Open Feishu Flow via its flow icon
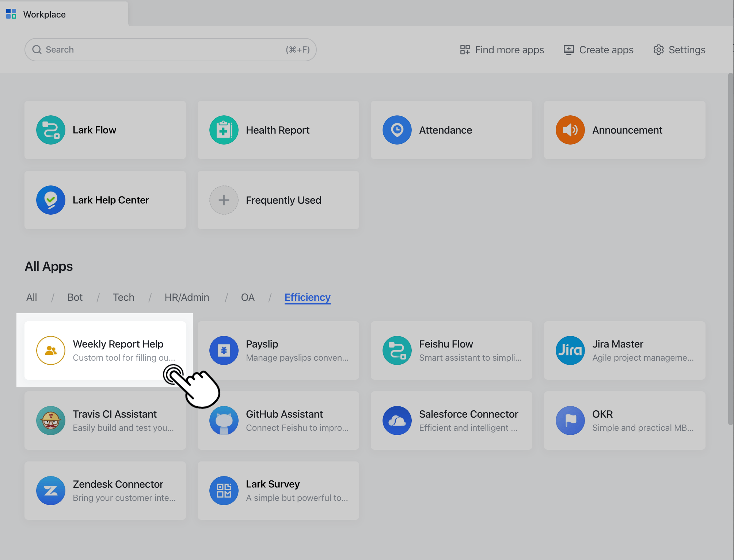 [397, 350]
